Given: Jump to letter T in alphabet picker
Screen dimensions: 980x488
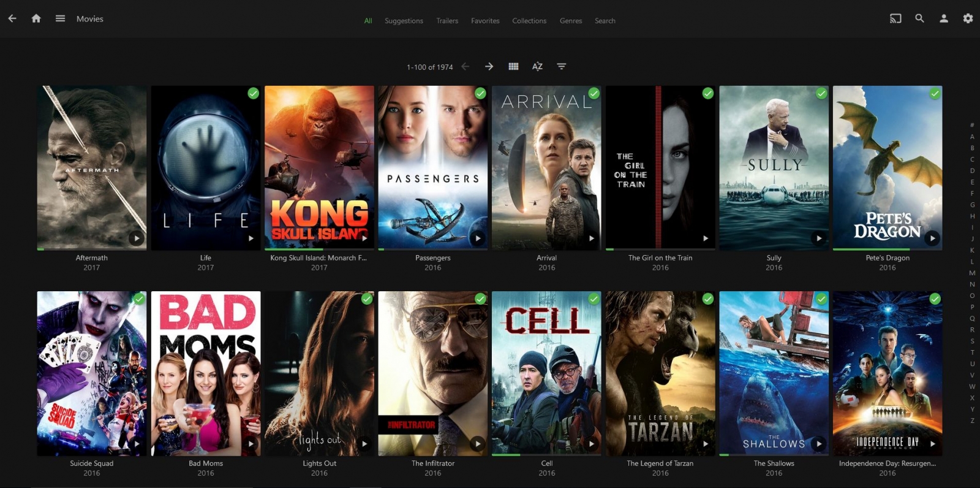Looking at the screenshot, I should pos(972,353).
